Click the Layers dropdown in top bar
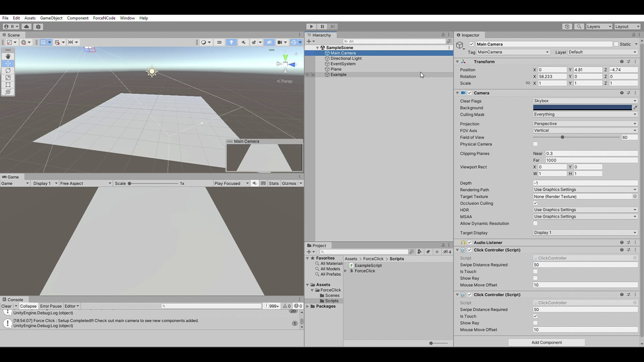The image size is (644, 362). coord(599,26)
